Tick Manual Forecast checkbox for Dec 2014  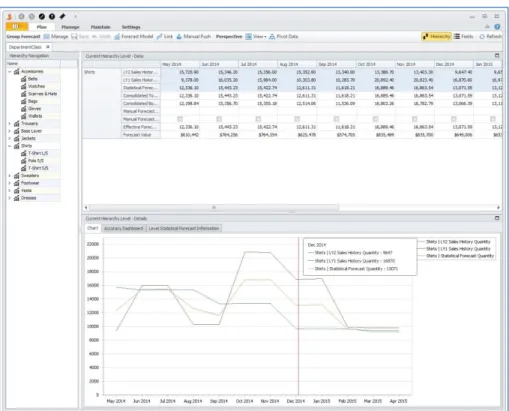point(454,119)
